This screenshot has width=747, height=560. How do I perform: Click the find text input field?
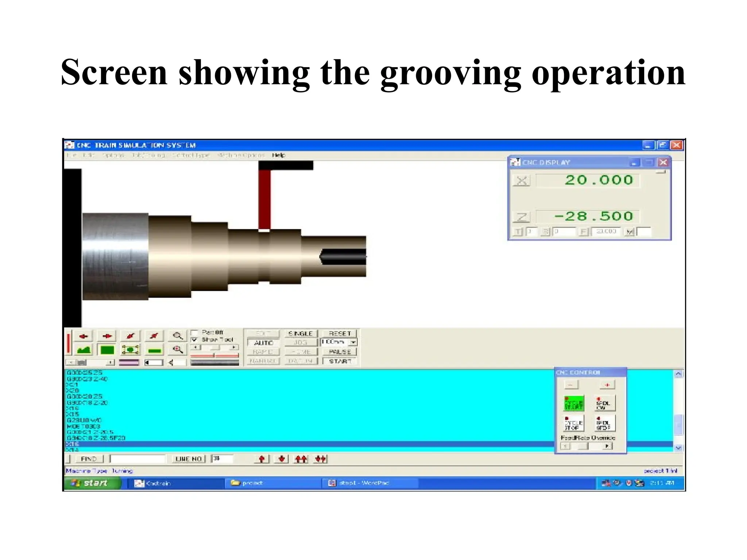pyautogui.click(x=138, y=459)
